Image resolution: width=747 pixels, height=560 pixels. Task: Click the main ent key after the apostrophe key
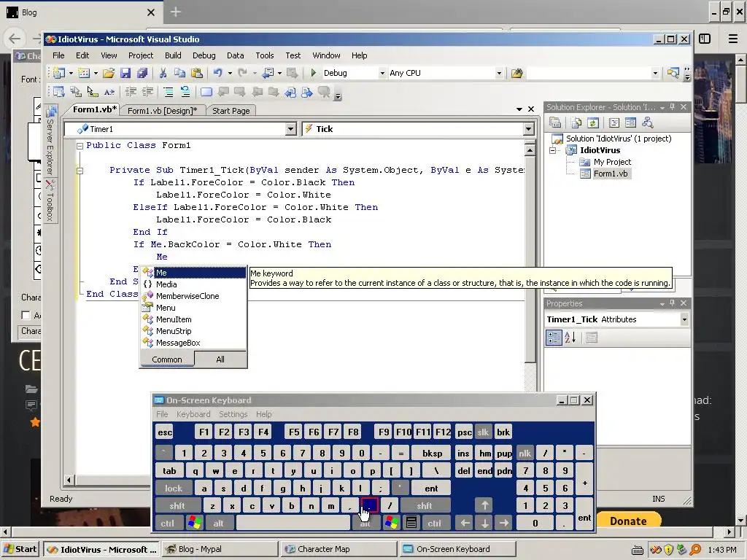[x=431, y=488]
